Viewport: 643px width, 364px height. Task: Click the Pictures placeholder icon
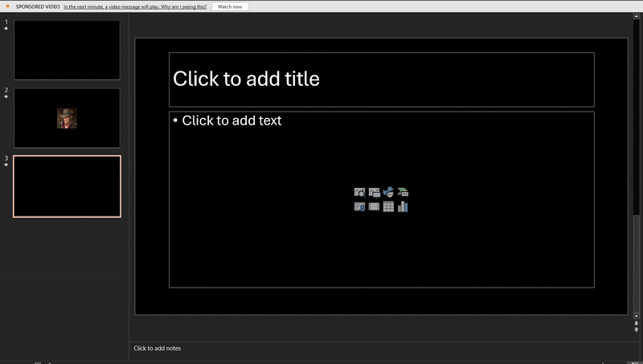coord(374,192)
